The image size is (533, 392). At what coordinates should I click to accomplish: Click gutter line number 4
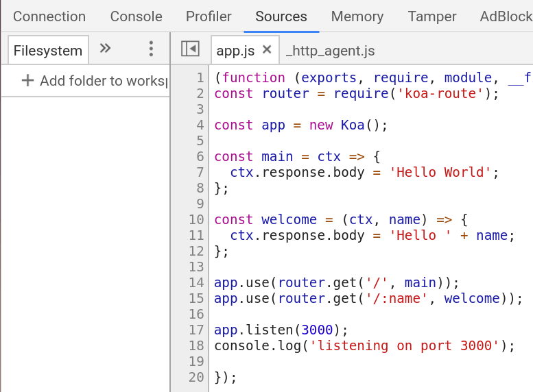(x=200, y=125)
